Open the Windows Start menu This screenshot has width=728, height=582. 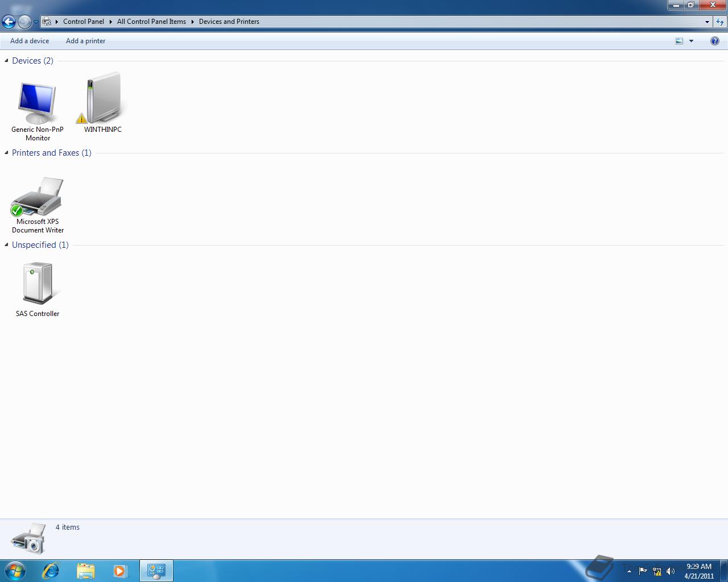[15, 571]
